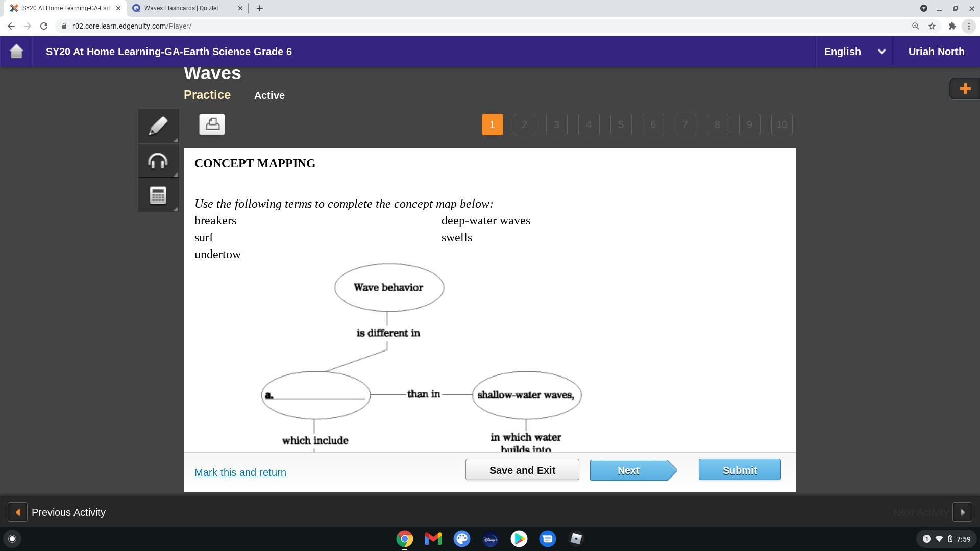
Task: Bookmark this page with star icon
Action: click(x=932, y=26)
